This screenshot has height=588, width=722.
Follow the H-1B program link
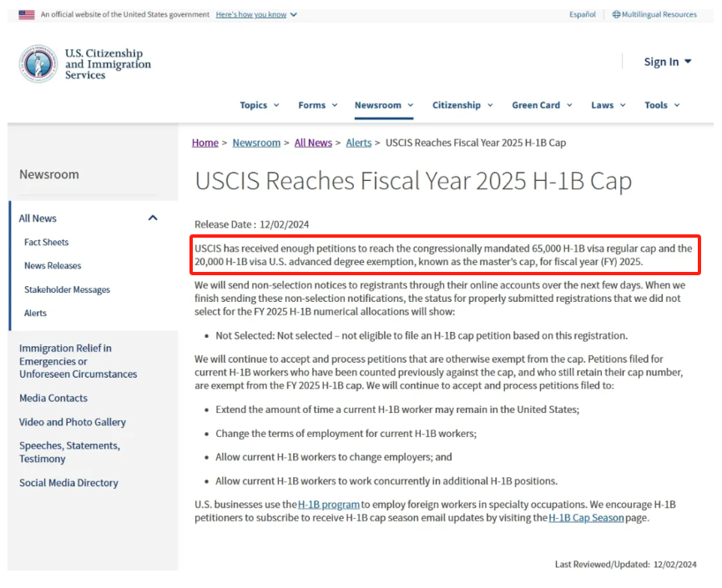tap(329, 505)
